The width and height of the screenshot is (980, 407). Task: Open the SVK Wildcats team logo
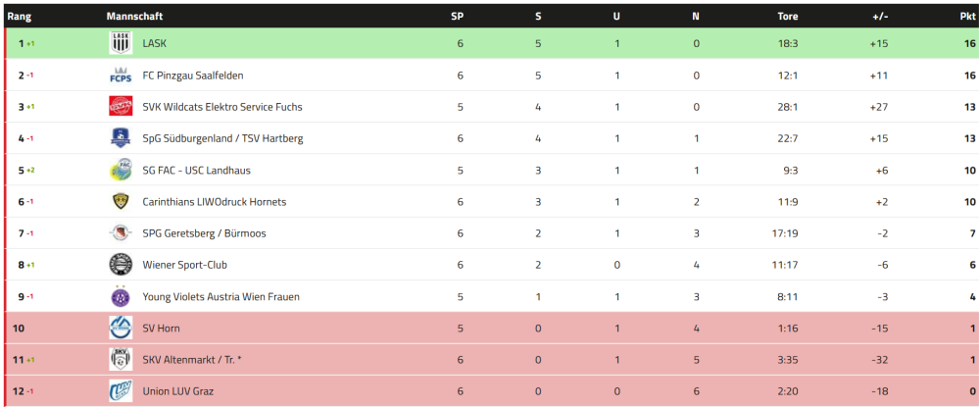point(121,107)
